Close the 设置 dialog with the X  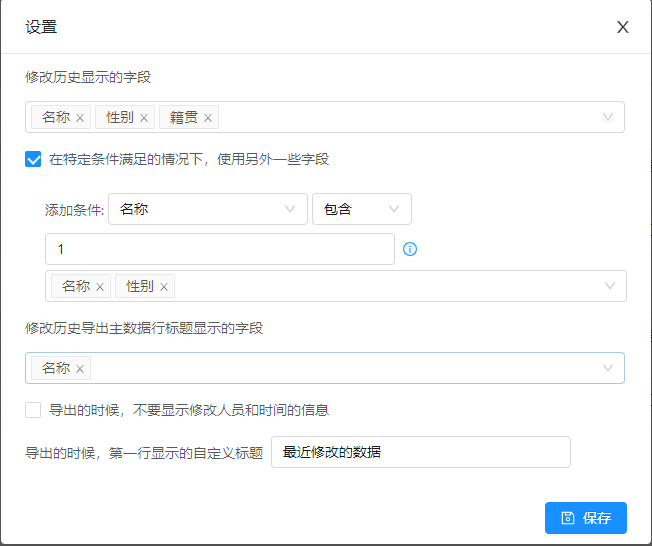[x=622, y=27]
